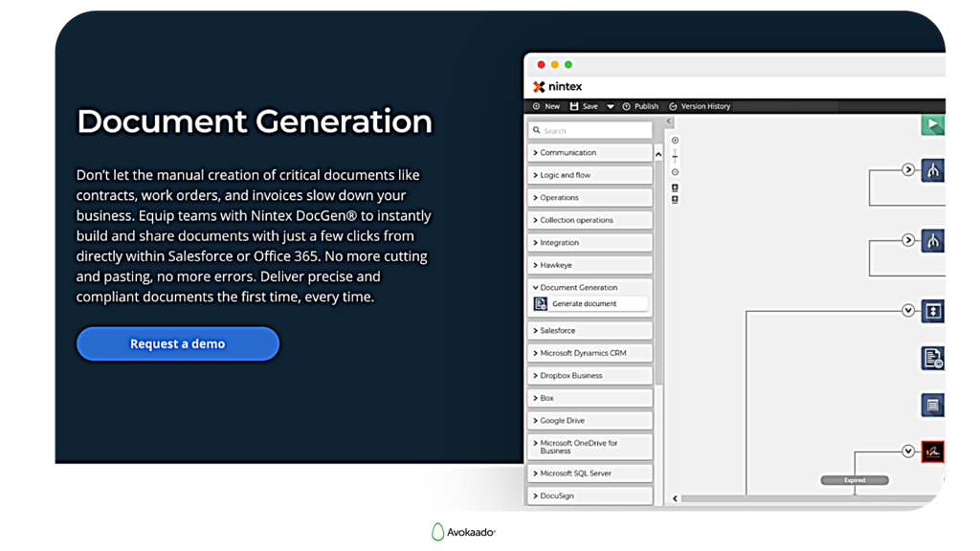Save the workflow using the Save button

(x=584, y=106)
